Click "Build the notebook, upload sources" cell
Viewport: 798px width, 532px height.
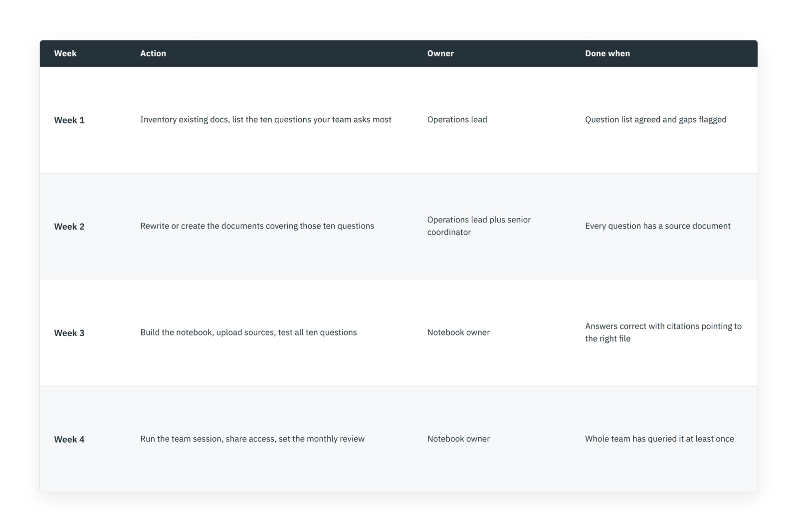pyautogui.click(x=248, y=333)
